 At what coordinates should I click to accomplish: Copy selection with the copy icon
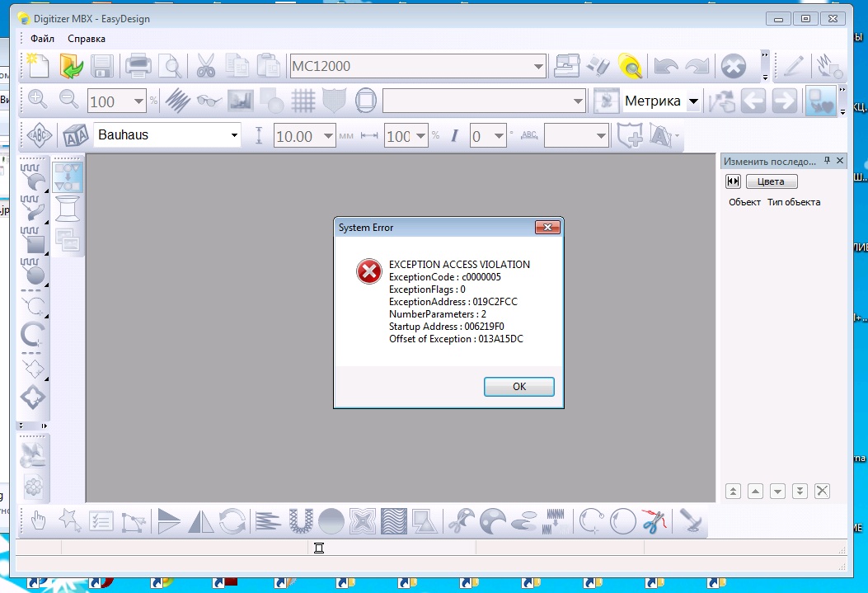coord(237,66)
